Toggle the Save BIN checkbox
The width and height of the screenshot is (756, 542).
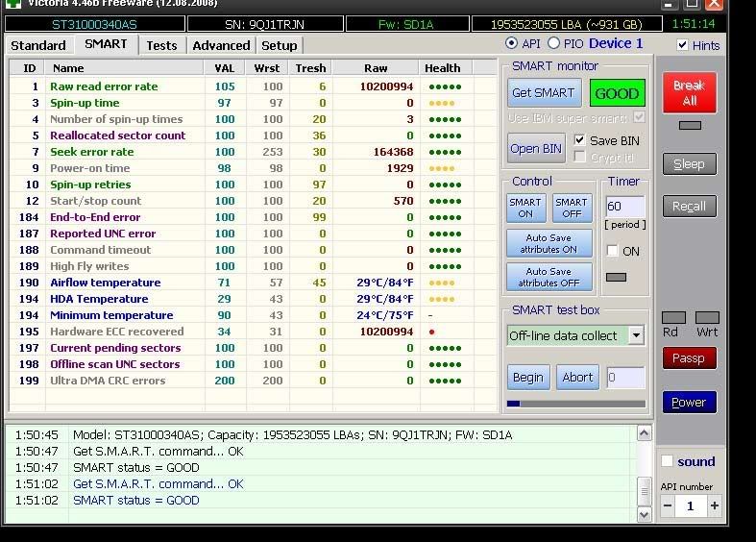coord(580,140)
